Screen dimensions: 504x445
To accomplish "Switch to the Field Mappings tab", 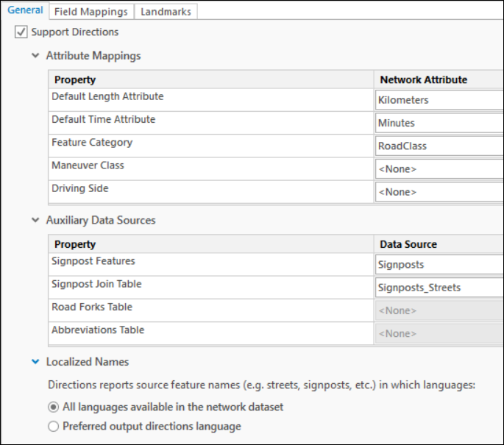I will point(91,12).
